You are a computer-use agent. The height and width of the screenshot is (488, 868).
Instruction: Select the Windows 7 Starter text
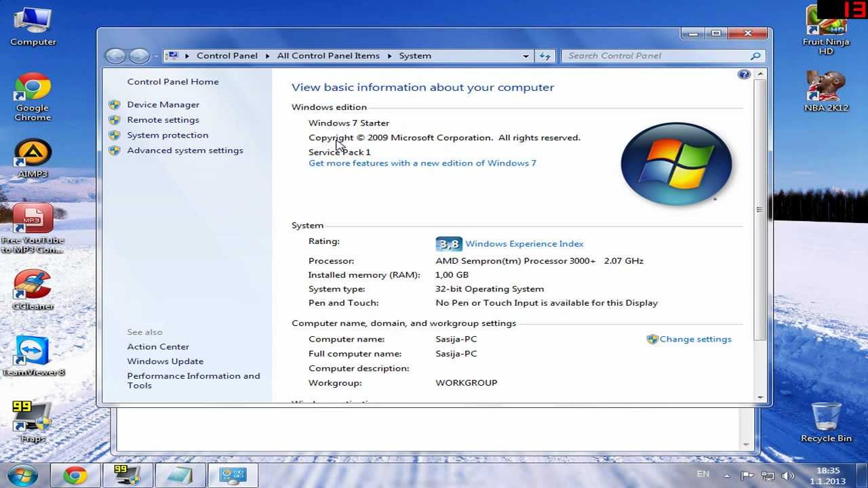[349, 123]
